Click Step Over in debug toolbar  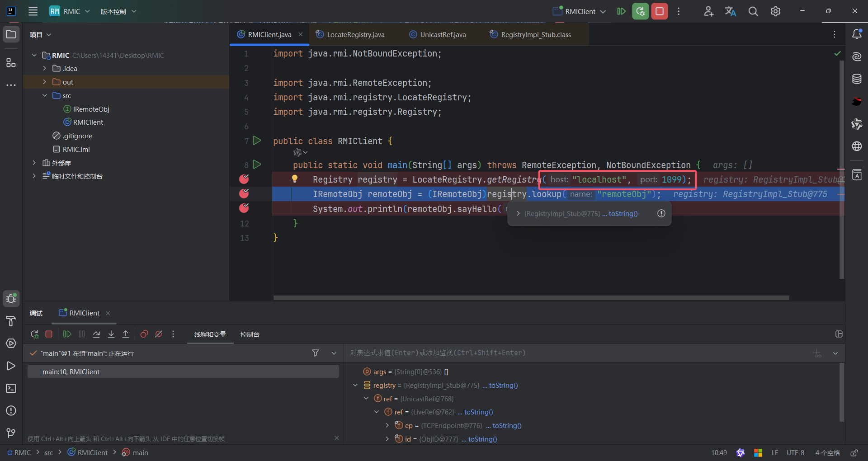[x=96, y=334]
